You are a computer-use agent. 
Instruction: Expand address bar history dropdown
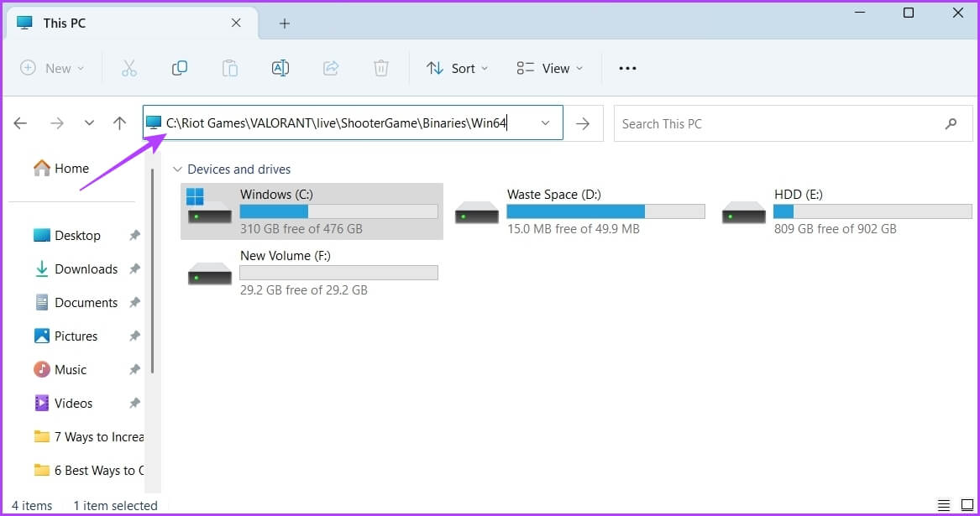[x=545, y=123]
